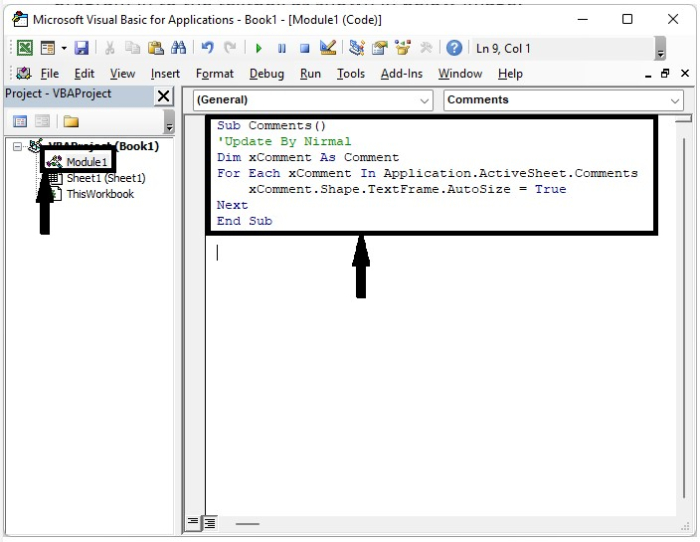Viewport: 700px width, 542px height.
Task: Switch to Full Module View button
Action: 209,522
